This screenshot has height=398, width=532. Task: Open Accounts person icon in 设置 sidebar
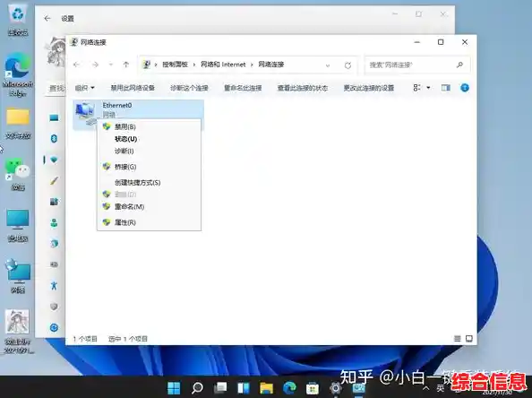[54, 223]
